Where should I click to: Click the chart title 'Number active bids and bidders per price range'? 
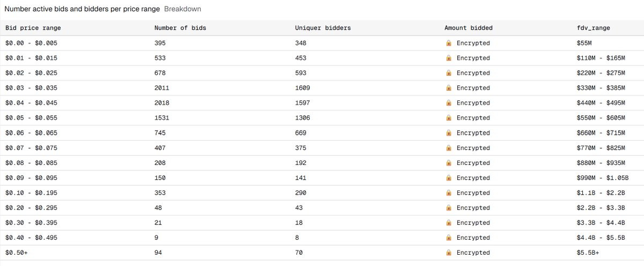click(x=82, y=9)
